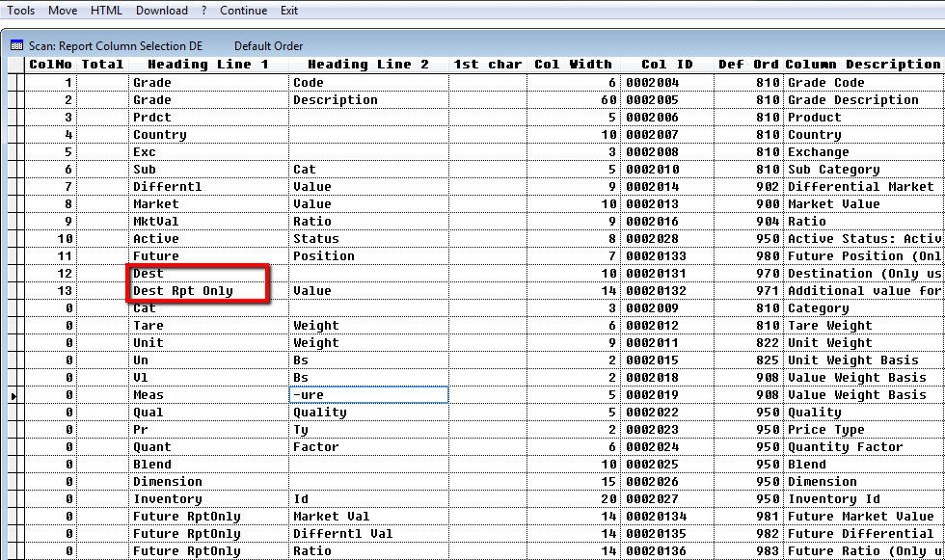This screenshot has width=945, height=560.
Task: Click the 1st char column header
Action: click(x=488, y=65)
